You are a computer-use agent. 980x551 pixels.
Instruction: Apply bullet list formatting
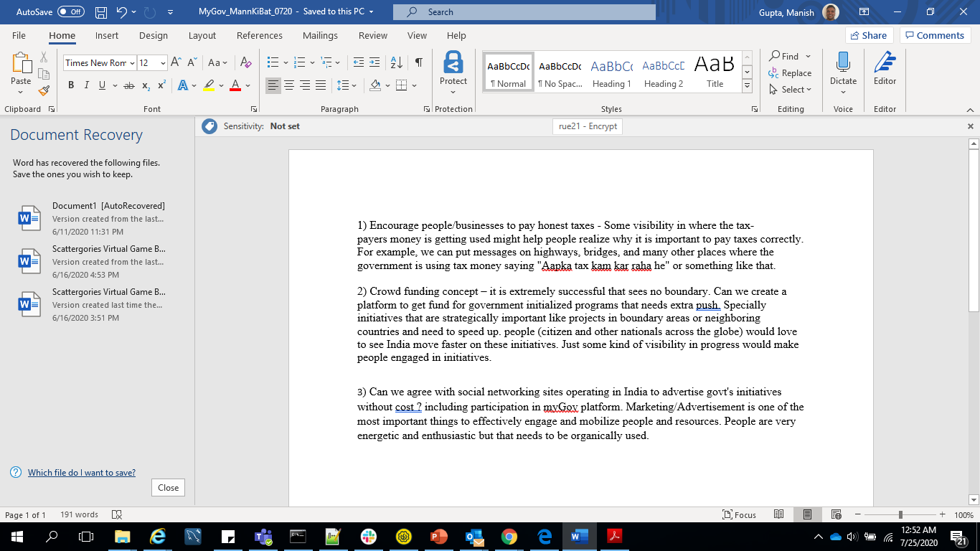[x=273, y=63]
